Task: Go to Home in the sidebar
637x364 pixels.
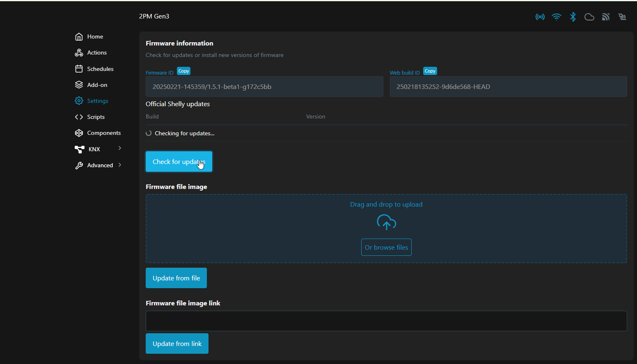Action: (95, 36)
